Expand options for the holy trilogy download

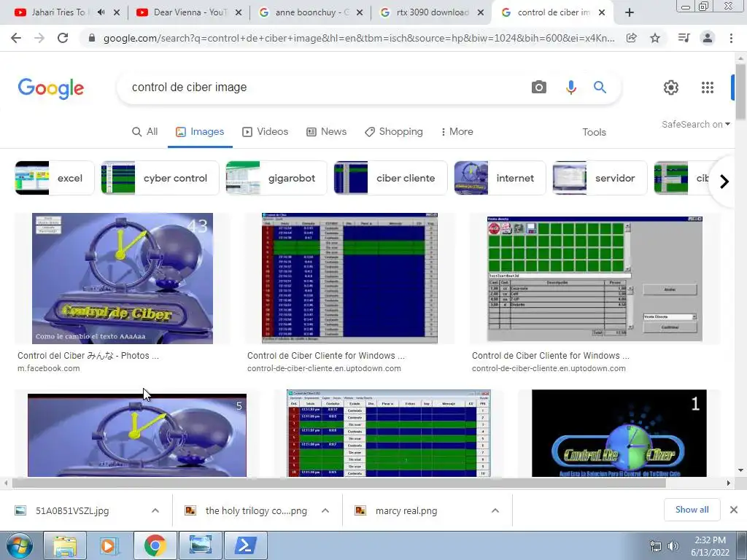325,510
